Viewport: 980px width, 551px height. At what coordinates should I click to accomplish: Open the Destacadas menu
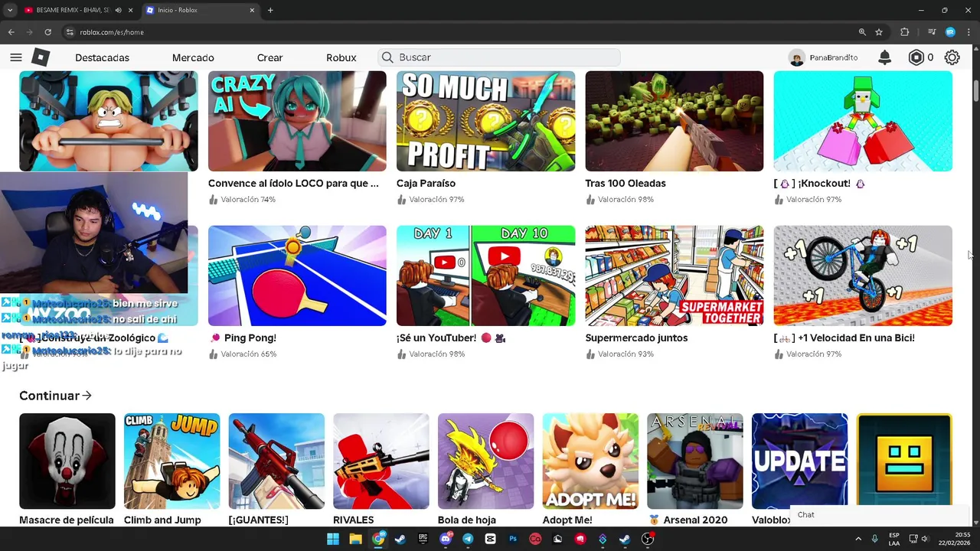click(102, 57)
